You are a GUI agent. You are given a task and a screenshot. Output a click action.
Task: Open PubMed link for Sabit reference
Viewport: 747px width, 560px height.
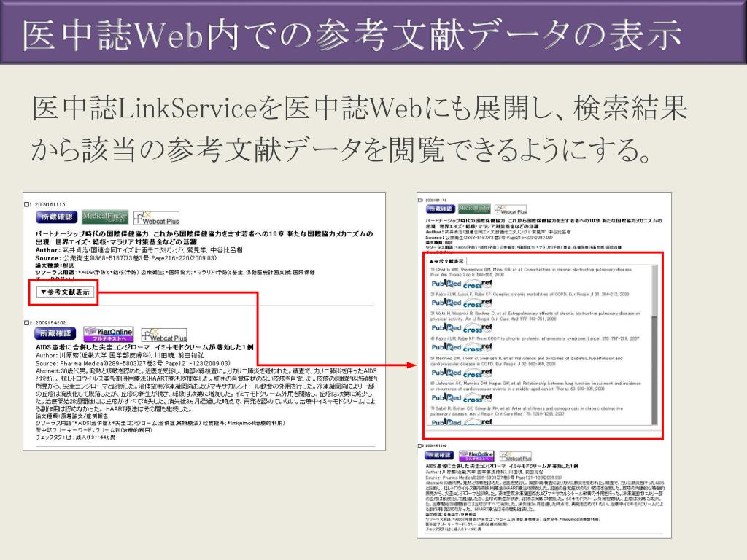(446, 421)
